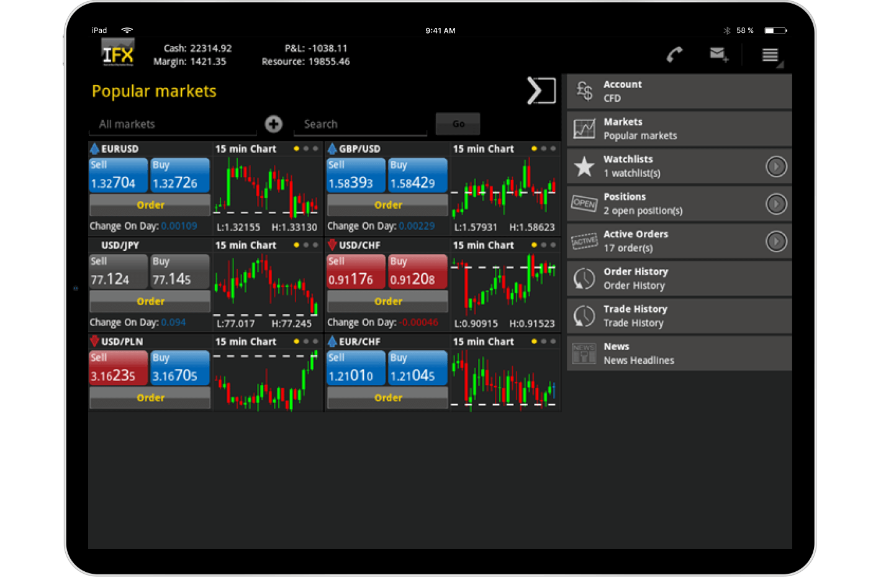This screenshot has width=881, height=588.
Task: Click the Markets chart icon in the sidebar
Action: (584, 129)
